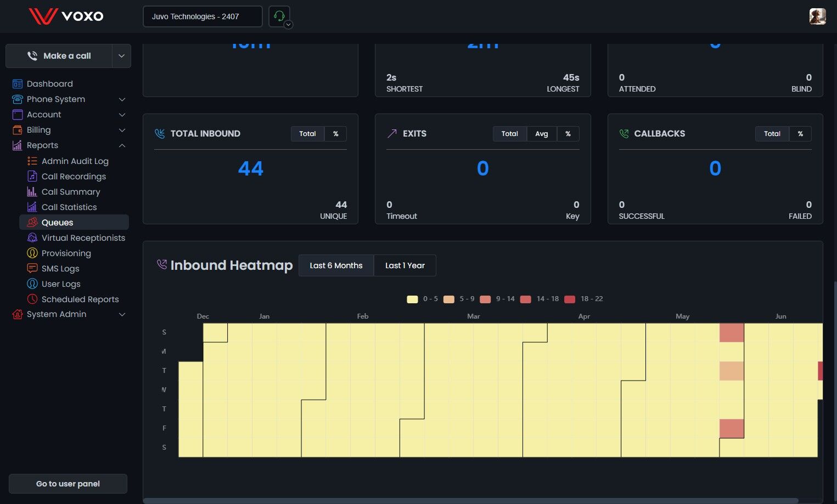This screenshot has width=837, height=504.
Task: Click the 18 - 22 legend color swatch
Action: click(x=570, y=299)
